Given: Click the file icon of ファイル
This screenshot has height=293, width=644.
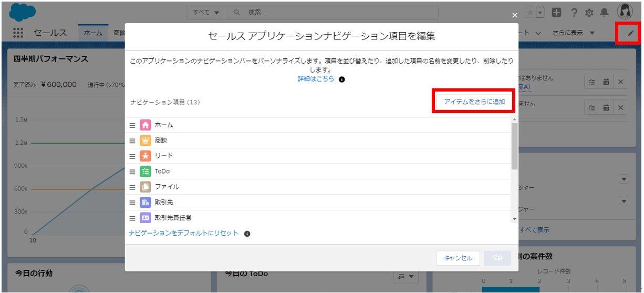Looking at the screenshot, I should click(146, 187).
